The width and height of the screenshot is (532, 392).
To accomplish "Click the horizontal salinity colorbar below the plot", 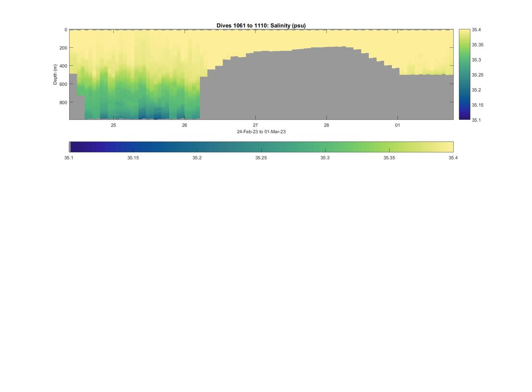I will 261,147.
